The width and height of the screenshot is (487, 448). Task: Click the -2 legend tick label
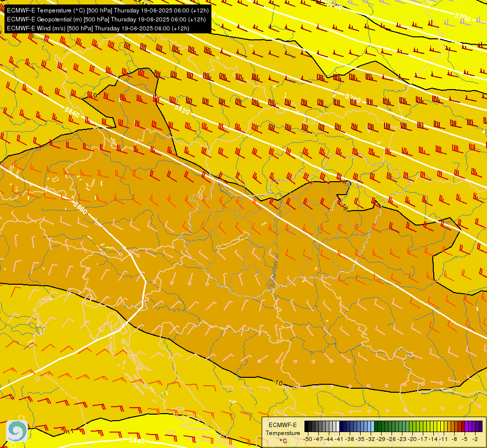(476, 439)
